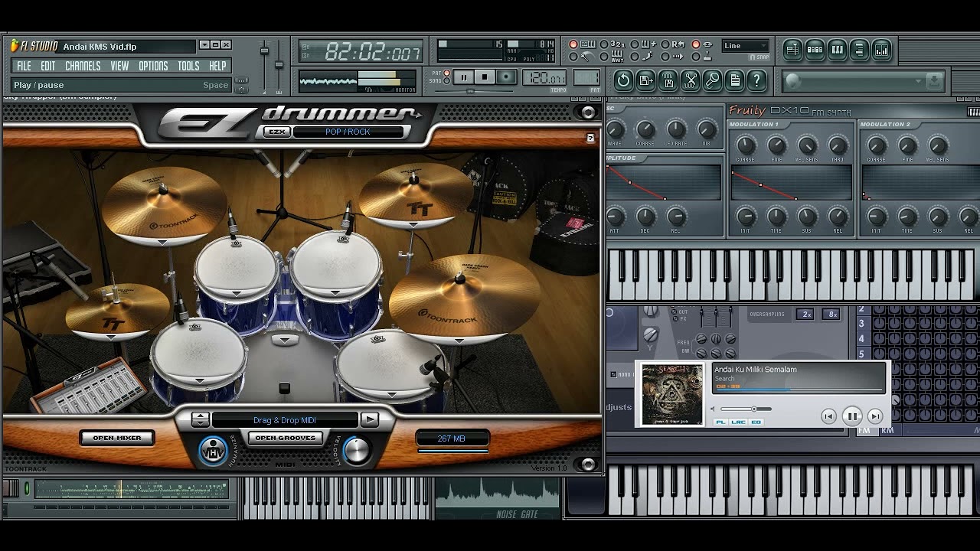Open the news panel dropdown arrow
This screenshot has width=980, height=551.
tap(918, 80)
